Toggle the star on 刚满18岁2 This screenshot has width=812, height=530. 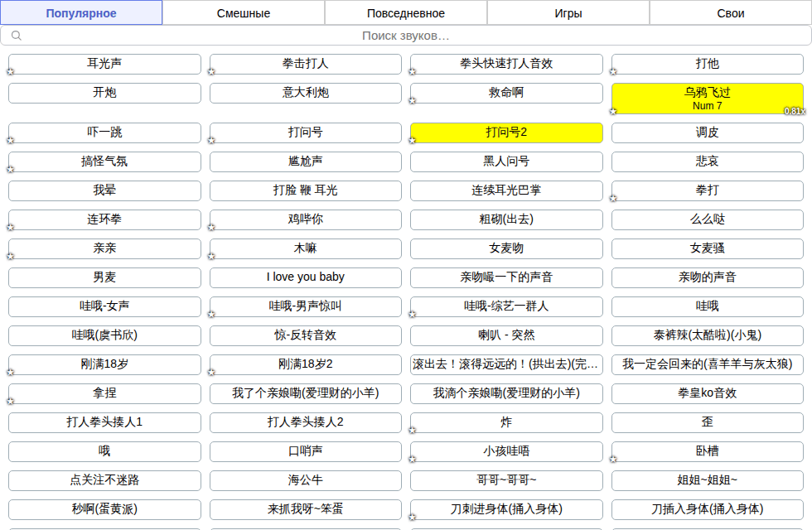tap(211, 372)
